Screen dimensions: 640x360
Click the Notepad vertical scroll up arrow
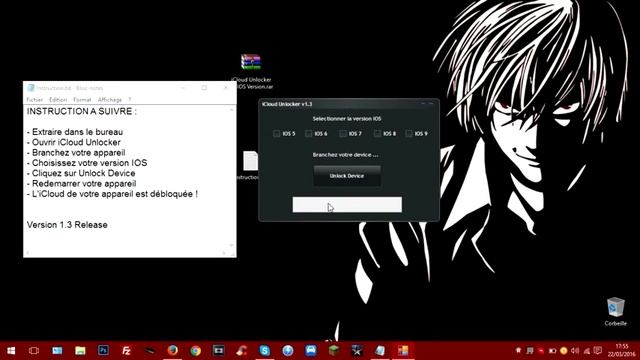(232, 110)
